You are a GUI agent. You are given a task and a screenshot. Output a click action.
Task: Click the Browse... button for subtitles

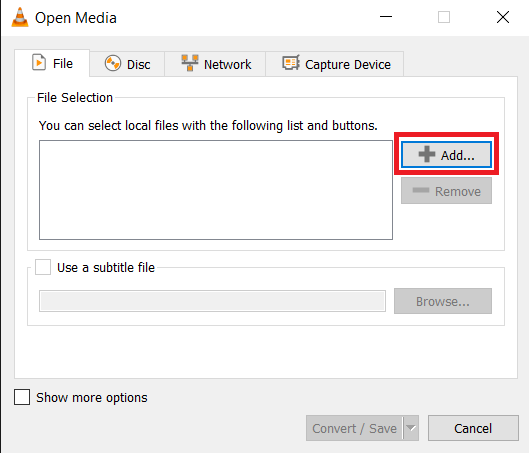tap(443, 301)
